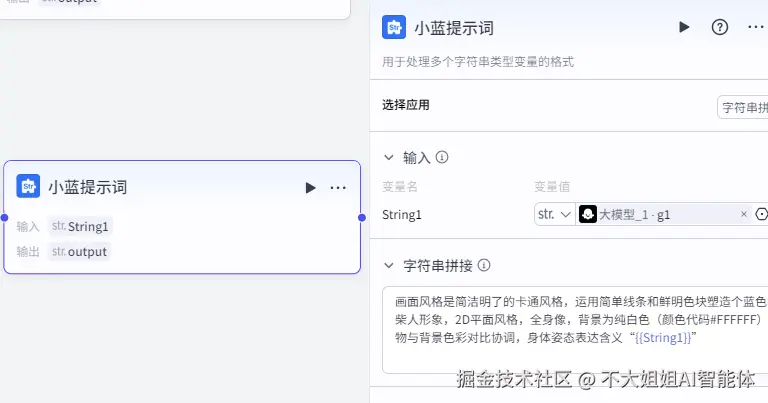This screenshot has width=768, height=403.
Task: Run node from side panel play button
Action: pyautogui.click(x=684, y=27)
